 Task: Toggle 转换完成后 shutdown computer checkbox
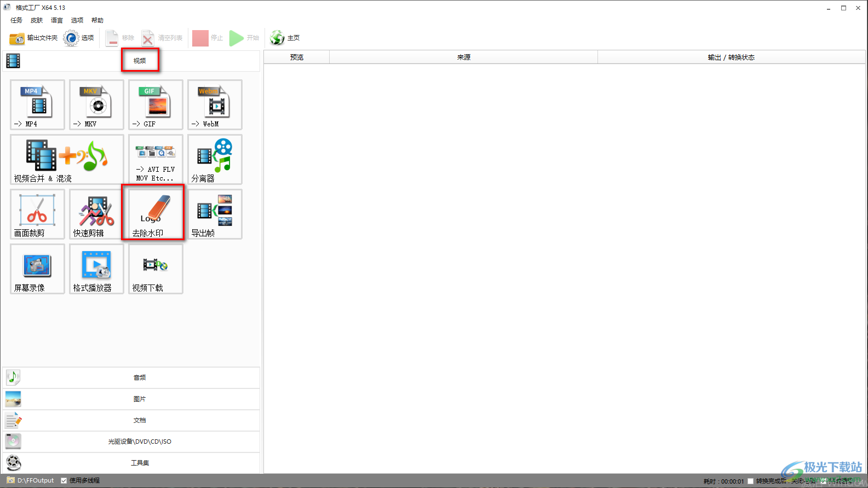[x=751, y=481]
